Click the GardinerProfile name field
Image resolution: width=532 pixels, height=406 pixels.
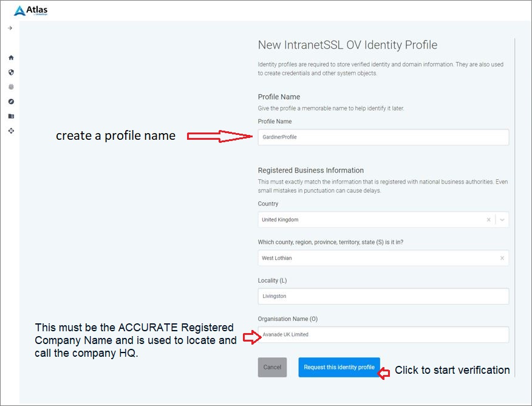point(383,137)
